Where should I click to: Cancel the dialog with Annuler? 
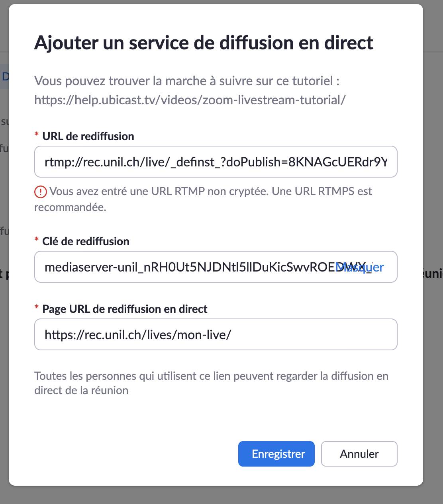point(359,454)
